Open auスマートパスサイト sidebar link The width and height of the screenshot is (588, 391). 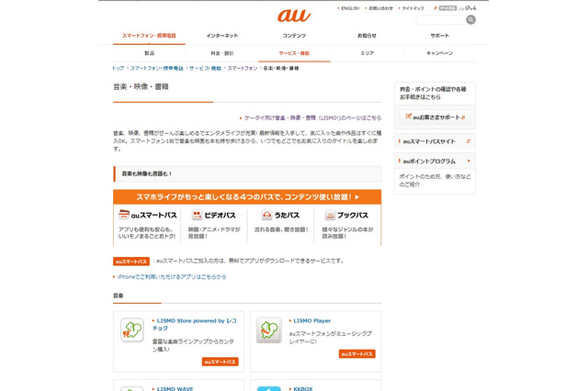pyautogui.click(x=429, y=141)
